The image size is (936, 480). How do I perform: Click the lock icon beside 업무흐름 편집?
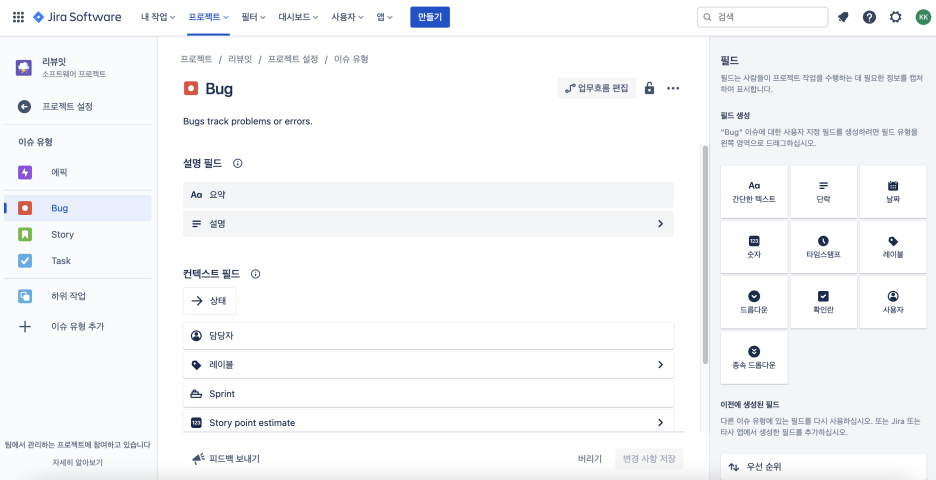(x=649, y=88)
